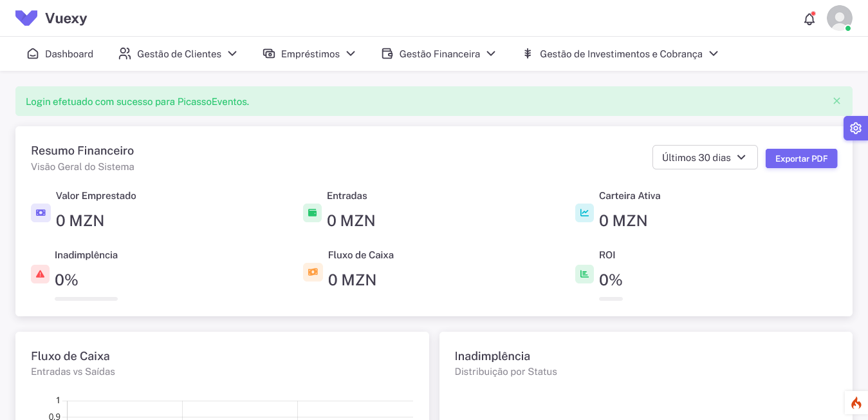This screenshot has width=868, height=420.
Task: Click the Fluxo de Caixa cash icon
Action: pos(313,272)
